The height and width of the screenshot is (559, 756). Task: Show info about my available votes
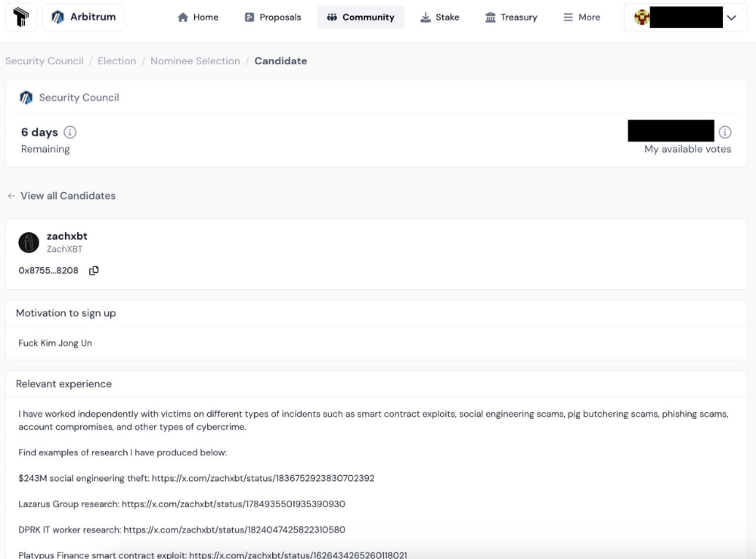click(725, 132)
